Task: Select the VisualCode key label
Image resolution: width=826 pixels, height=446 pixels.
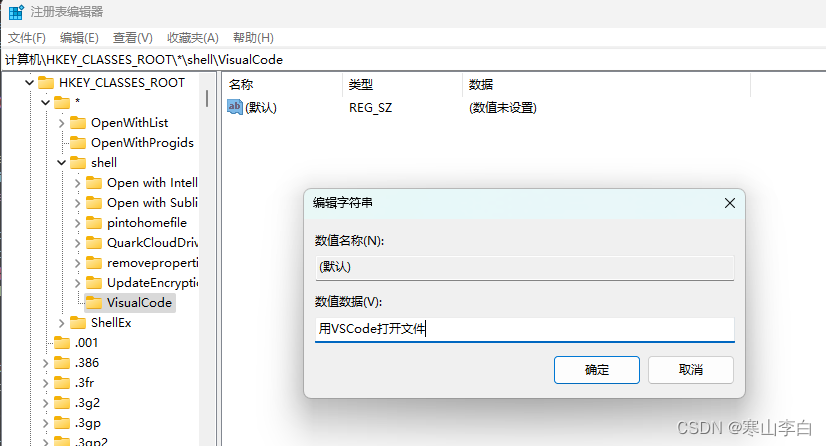Action: 139,303
